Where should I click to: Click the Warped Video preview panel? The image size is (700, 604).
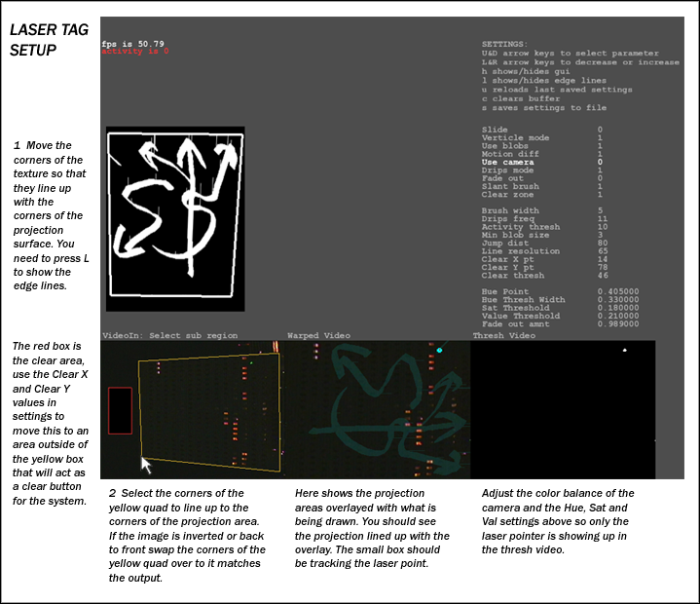click(378, 410)
